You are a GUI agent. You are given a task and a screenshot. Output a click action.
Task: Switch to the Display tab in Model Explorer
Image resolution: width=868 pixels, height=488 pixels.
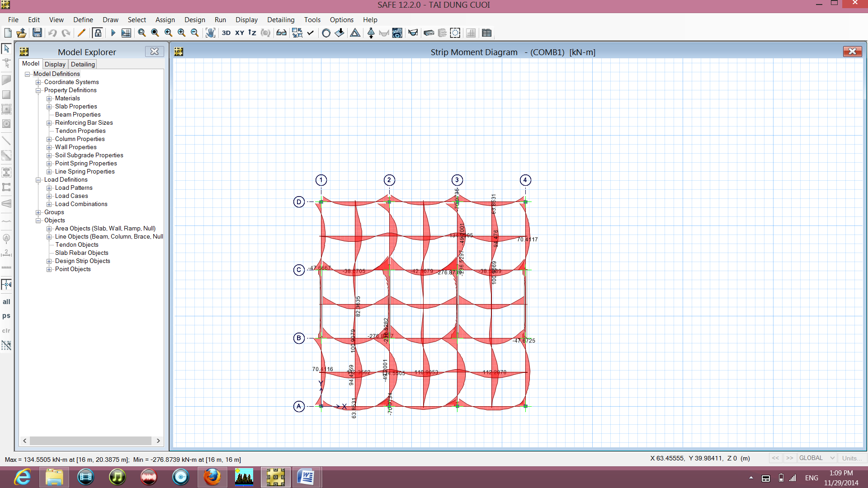pos(55,64)
